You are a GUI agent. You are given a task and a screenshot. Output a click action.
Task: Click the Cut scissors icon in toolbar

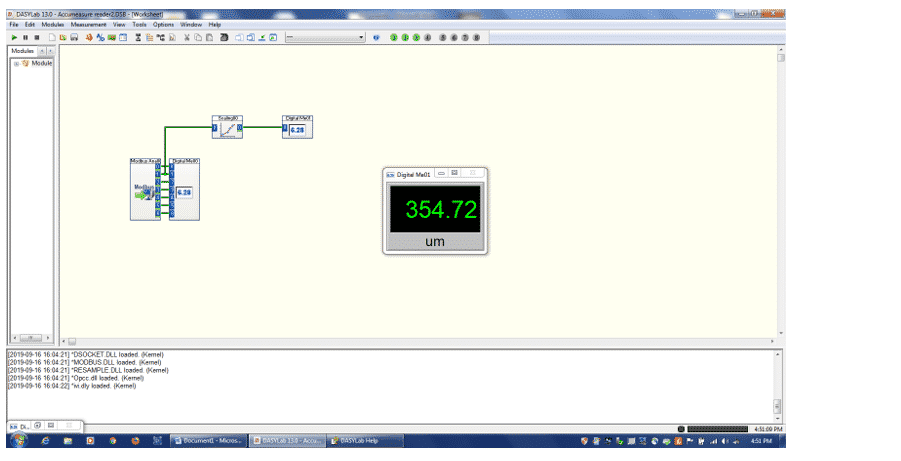[186, 37]
